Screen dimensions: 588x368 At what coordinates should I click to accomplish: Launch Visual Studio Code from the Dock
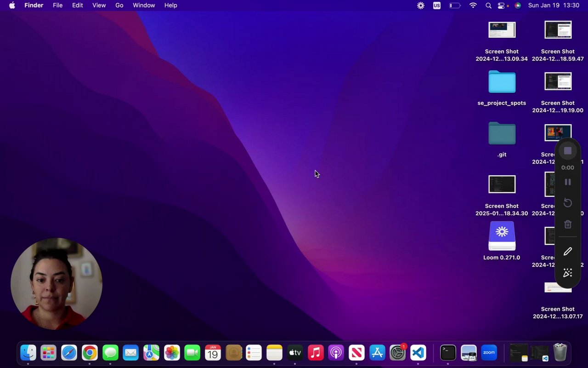click(x=418, y=353)
